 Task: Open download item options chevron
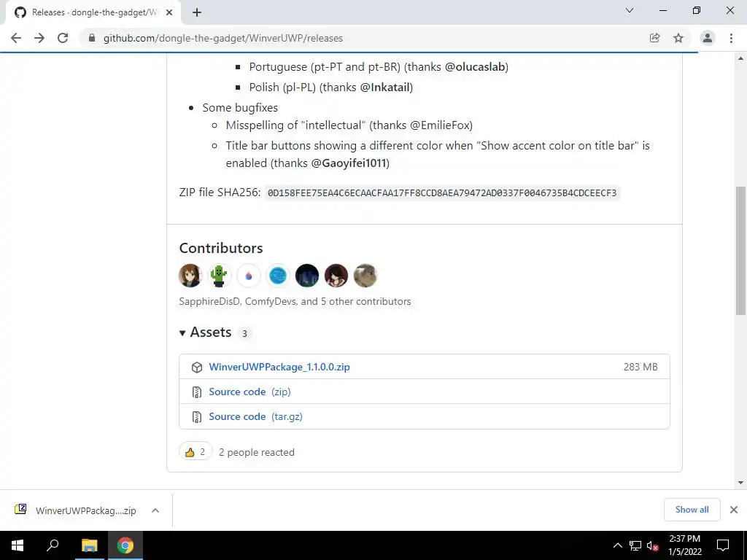(x=155, y=510)
